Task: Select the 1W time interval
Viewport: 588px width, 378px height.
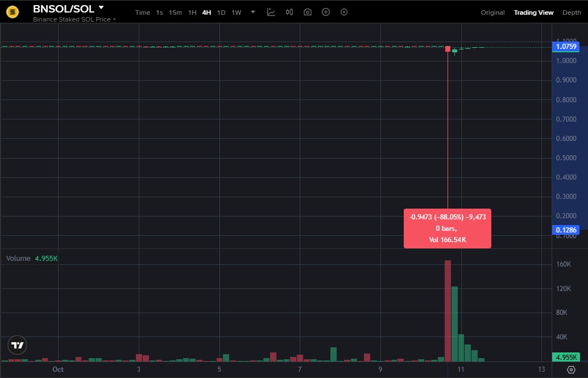Action: 236,13
